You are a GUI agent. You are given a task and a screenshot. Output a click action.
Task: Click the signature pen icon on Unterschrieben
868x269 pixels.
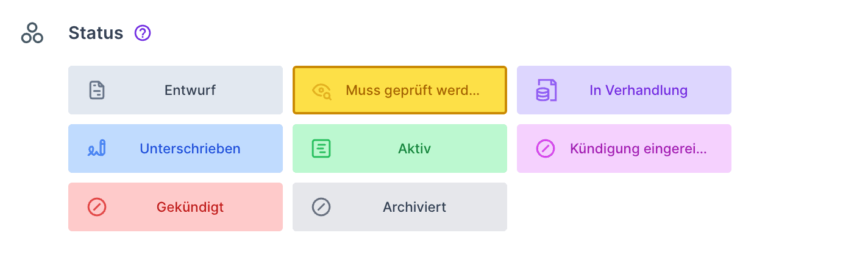(x=97, y=148)
